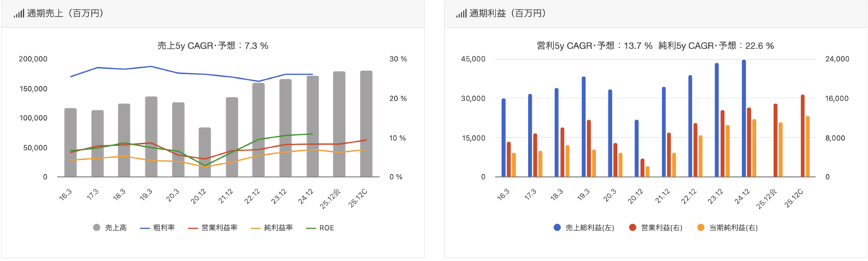This screenshot has height=261, width=868.
Task: Click orange 25.12会 net profit bar
Action: [781, 150]
